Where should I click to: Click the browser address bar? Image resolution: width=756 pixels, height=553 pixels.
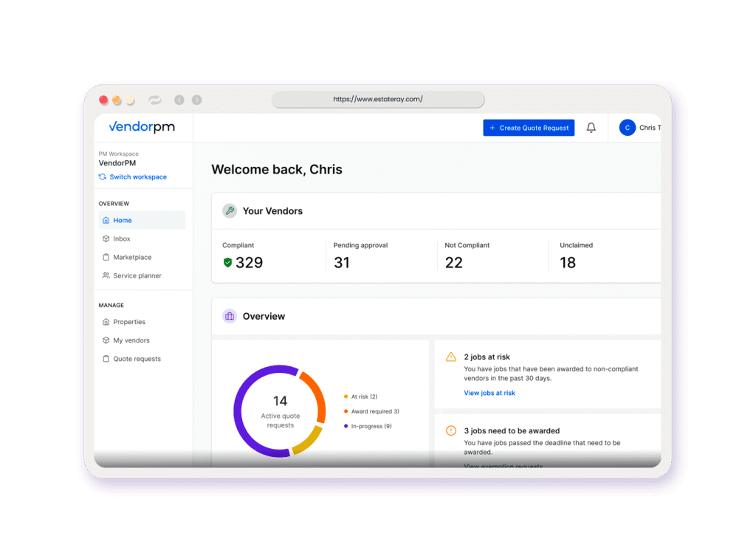click(378, 100)
